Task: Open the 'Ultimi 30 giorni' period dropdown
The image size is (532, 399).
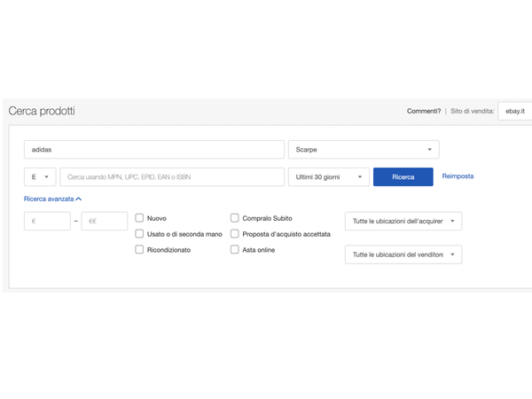Action: 329,176
